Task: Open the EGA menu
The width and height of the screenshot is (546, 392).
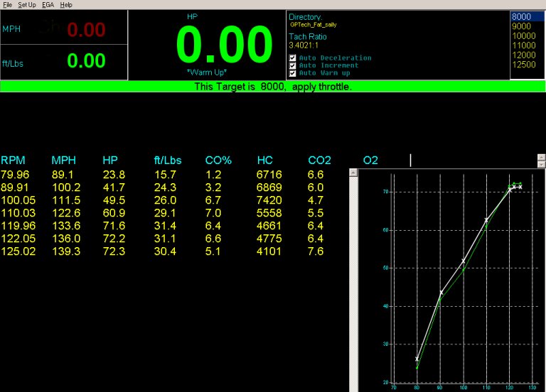Action: [x=48, y=4]
